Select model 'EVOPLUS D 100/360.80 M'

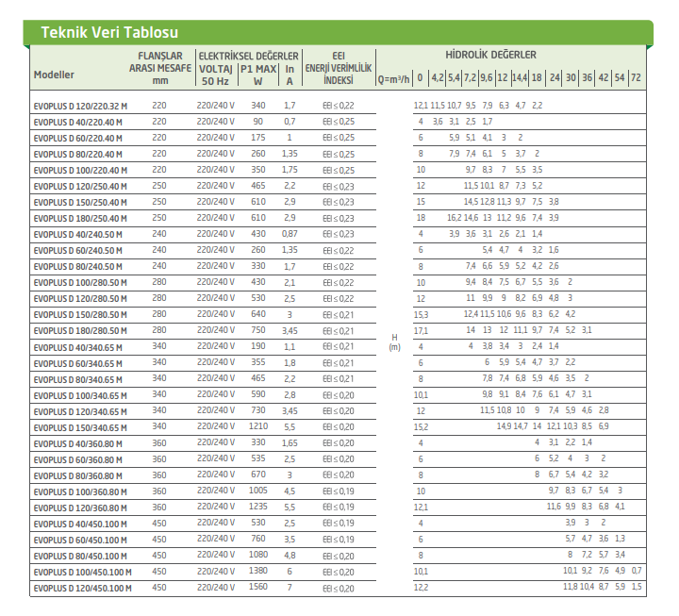pyautogui.click(x=80, y=491)
